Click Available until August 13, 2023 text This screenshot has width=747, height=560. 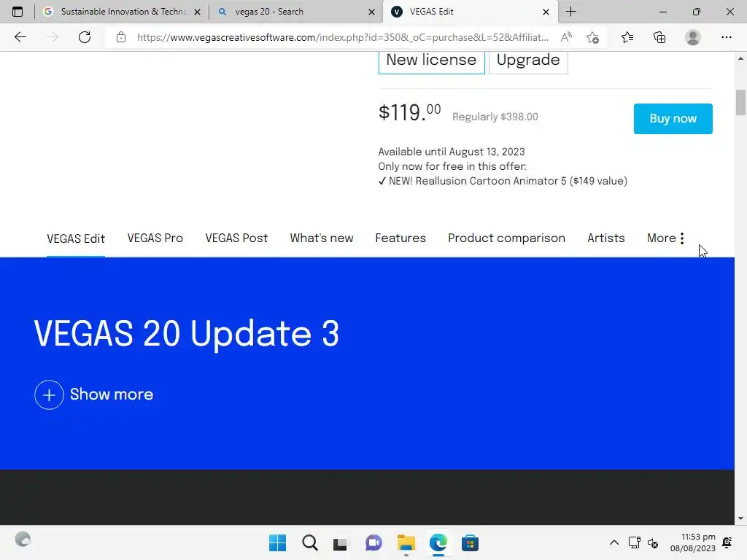452,152
